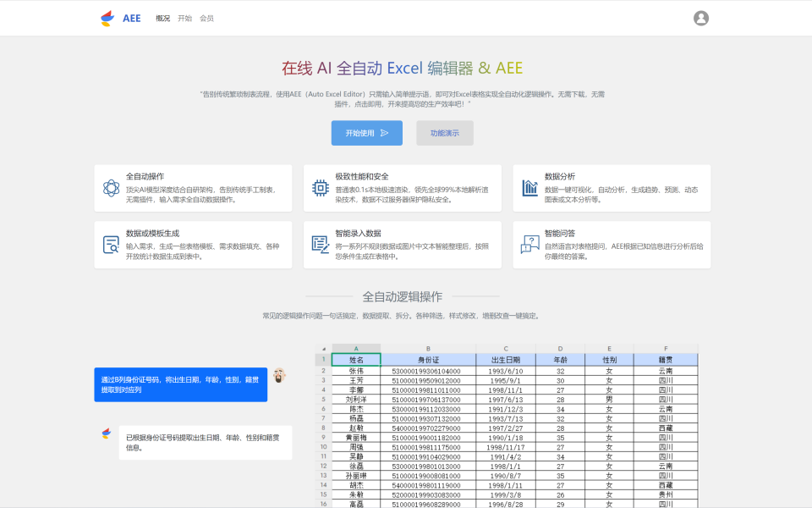Open the 数据分析 feature card title

coord(560,176)
